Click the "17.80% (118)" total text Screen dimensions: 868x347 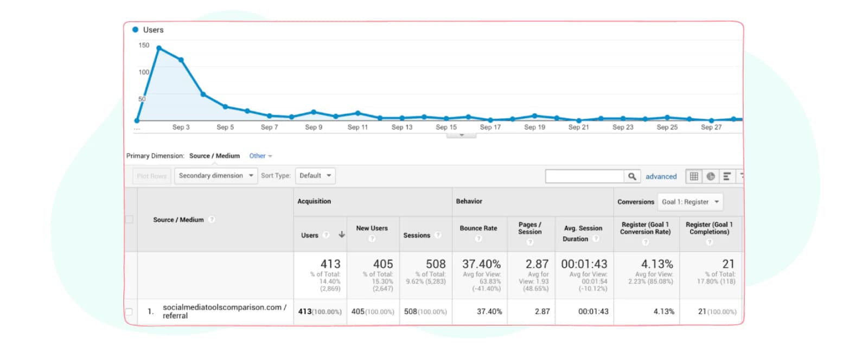(716, 281)
